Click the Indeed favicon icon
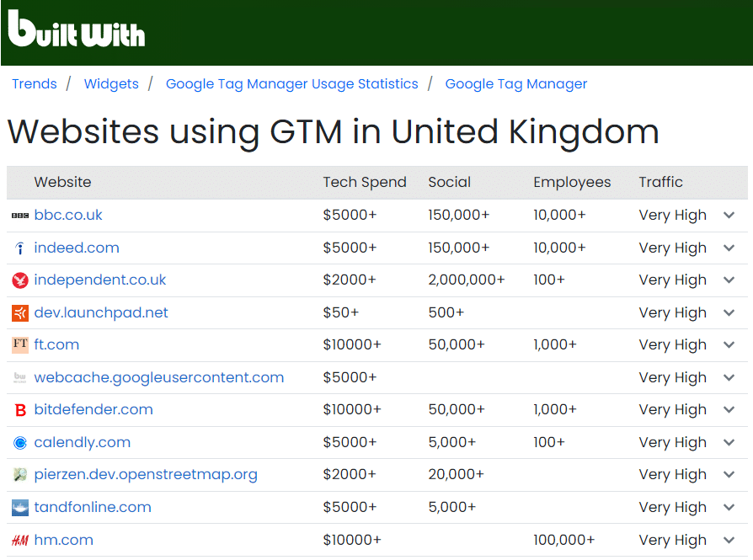The image size is (753, 560). 20,248
